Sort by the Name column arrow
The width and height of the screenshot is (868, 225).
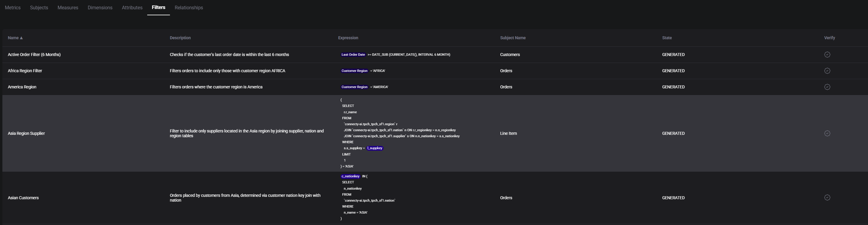[21, 38]
